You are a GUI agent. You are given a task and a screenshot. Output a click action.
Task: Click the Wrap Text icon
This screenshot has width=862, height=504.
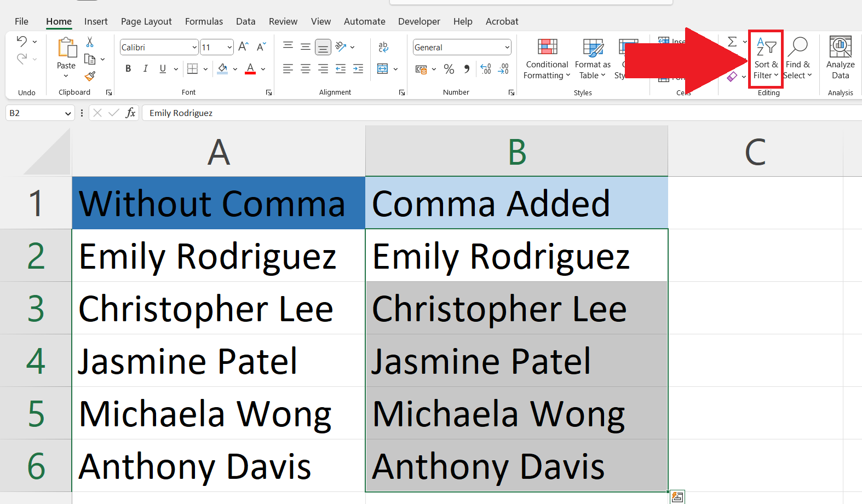pos(383,47)
